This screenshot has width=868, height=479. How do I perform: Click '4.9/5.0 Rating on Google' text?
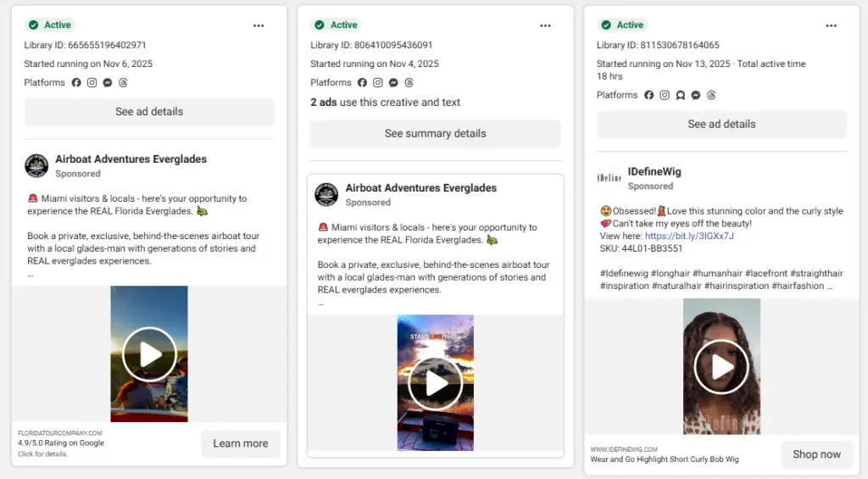(x=61, y=443)
